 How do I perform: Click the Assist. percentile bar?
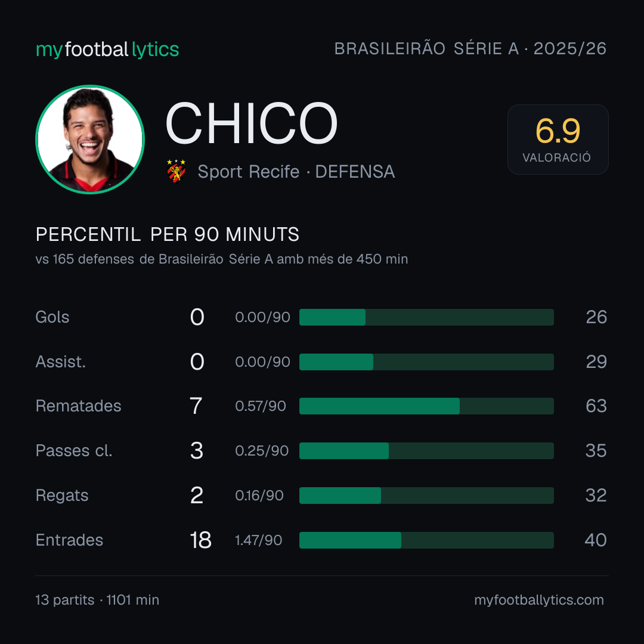click(x=426, y=362)
